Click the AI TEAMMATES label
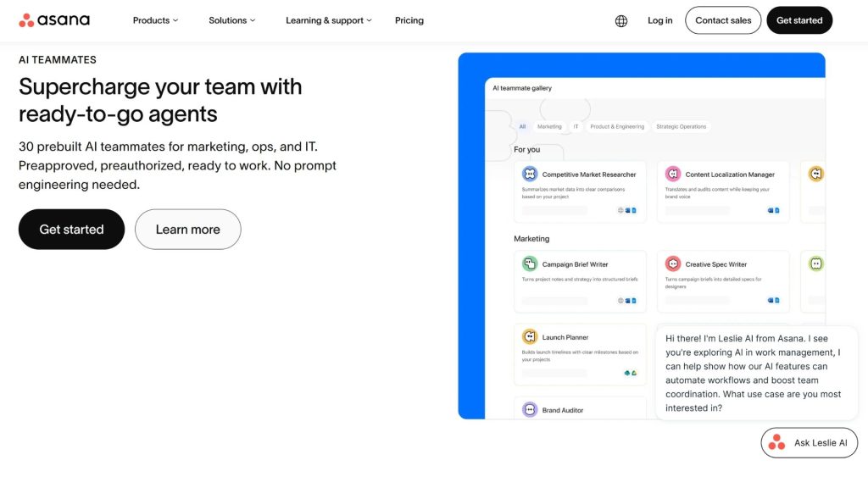 click(58, 60)
